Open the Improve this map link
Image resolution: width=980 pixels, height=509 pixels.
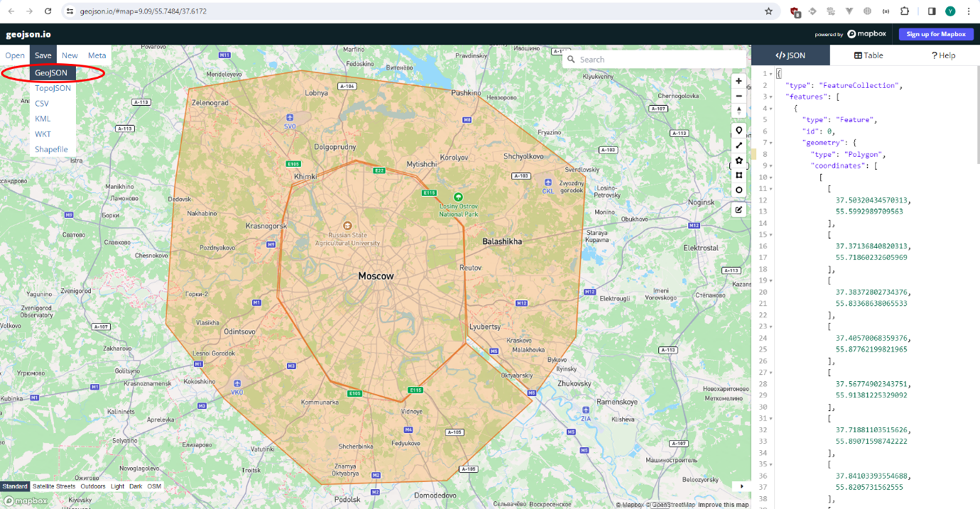click(x=723, y=505)
